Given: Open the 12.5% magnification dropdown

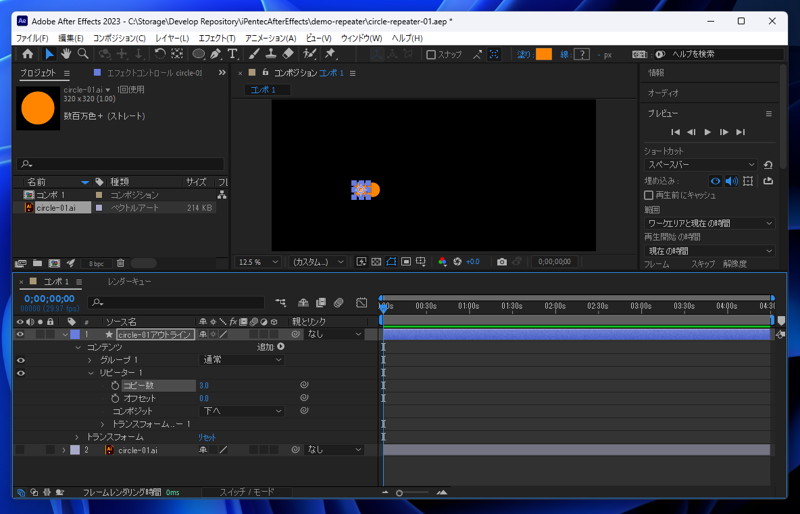Looking at the screenshot, I should pos(258,262).
